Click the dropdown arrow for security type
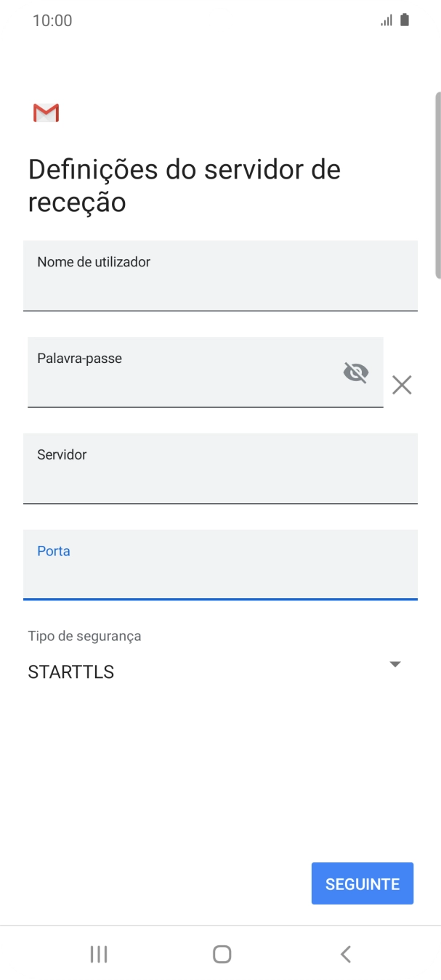Screen dimensions: 441x980 tap(395, 663)
